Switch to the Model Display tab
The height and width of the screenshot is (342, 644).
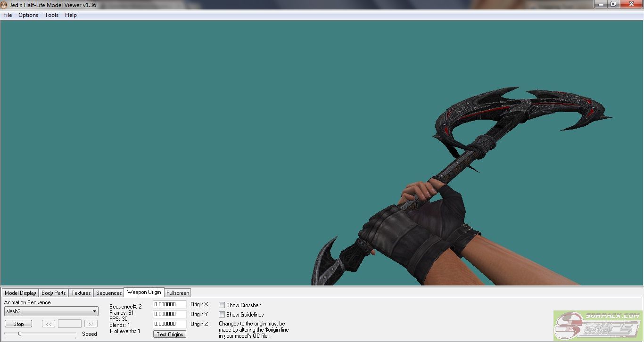(x=20, y=293)
